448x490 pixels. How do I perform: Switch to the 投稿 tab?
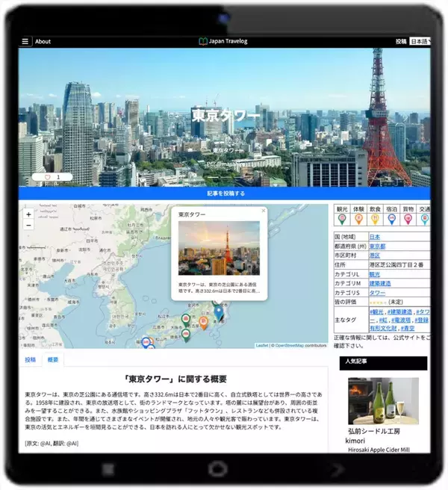(x=31, y=360)
